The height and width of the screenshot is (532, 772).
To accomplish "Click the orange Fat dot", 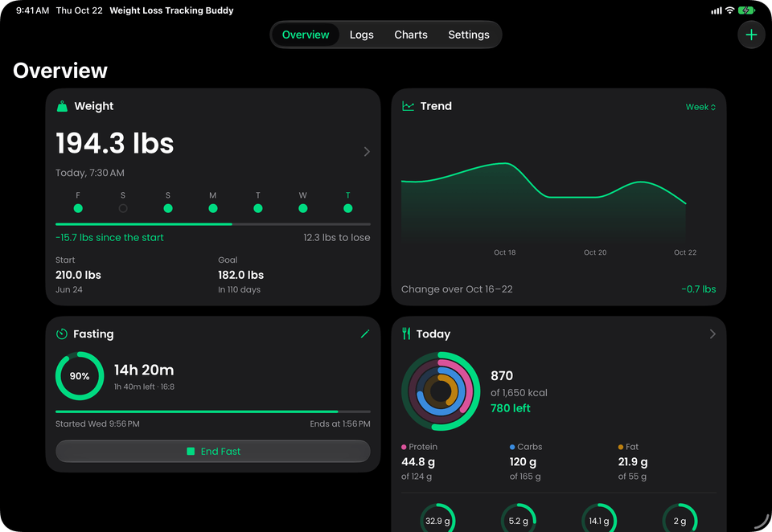I will point(621,447).
